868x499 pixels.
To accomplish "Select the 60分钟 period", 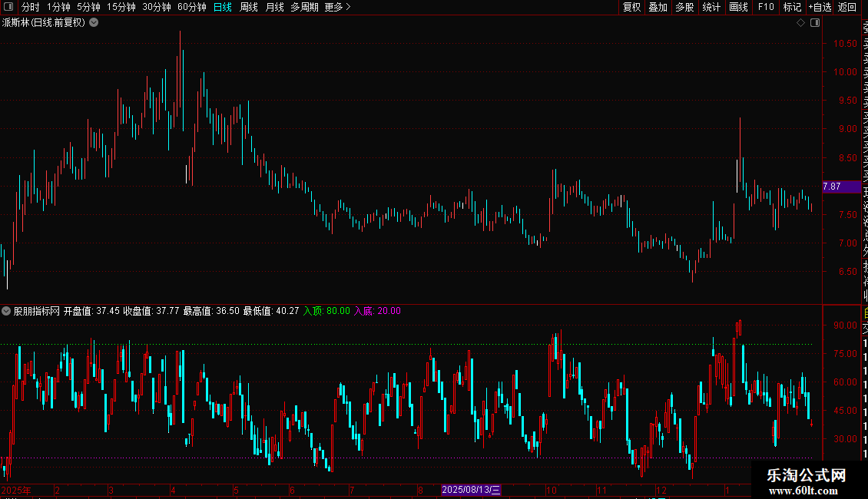I will [192, 7].
